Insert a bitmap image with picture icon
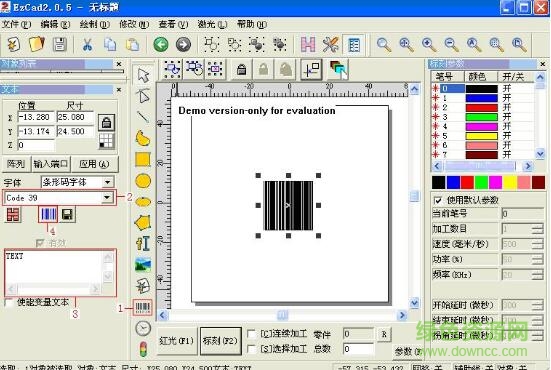The image size is (551, 370). point(143,265)
